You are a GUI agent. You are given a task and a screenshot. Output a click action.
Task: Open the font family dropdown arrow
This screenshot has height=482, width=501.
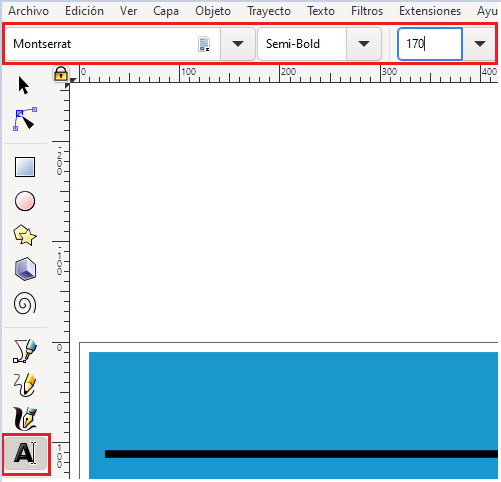click(238, 44)
